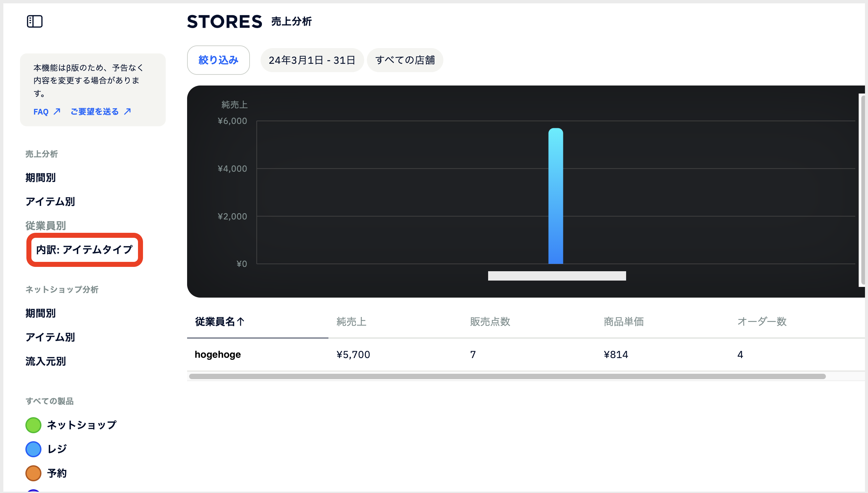Click the blue レジ product icon
Screen dimensions: 868x493
click(x=33, y=449)
